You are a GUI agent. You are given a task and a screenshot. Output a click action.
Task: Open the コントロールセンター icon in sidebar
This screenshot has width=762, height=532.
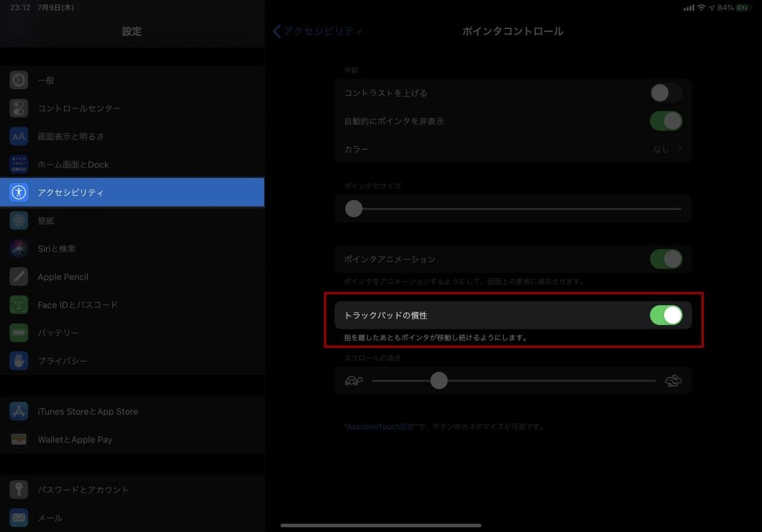pos(19,109)
